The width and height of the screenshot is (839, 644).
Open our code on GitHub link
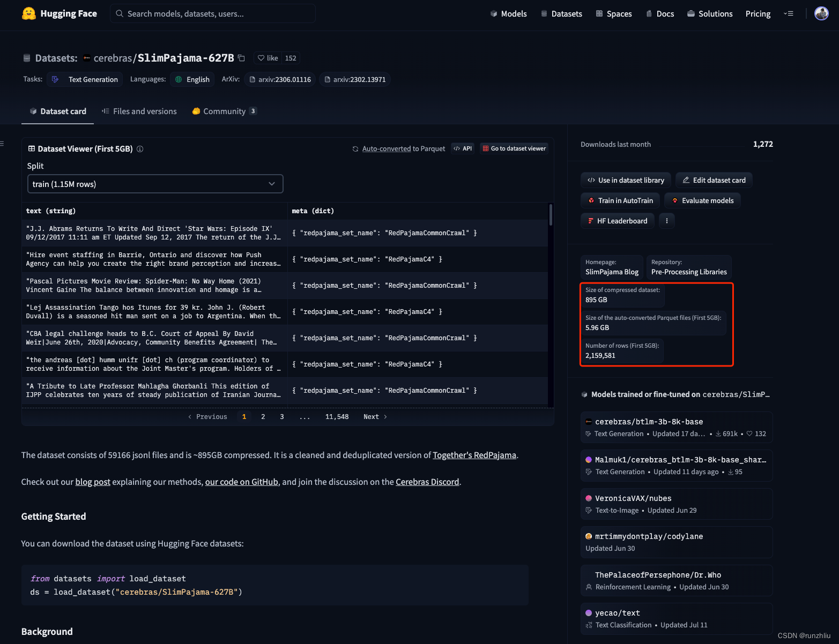[x=242, y=482]
